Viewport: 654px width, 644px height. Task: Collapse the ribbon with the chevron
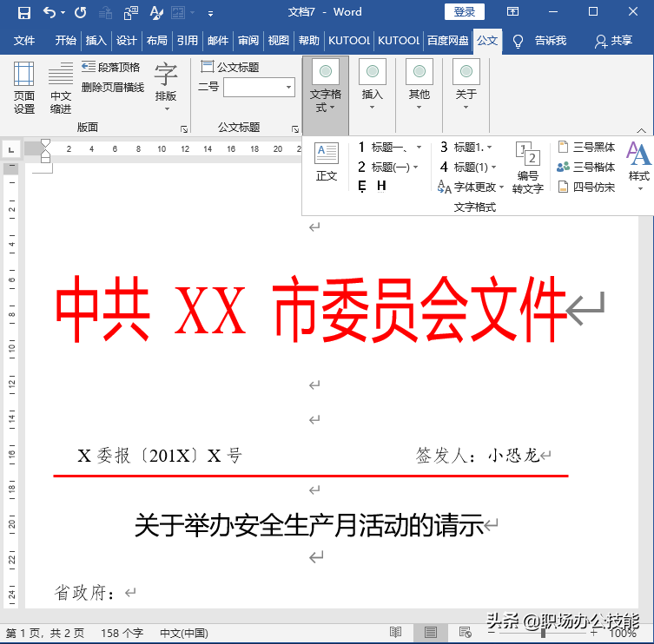642,131
